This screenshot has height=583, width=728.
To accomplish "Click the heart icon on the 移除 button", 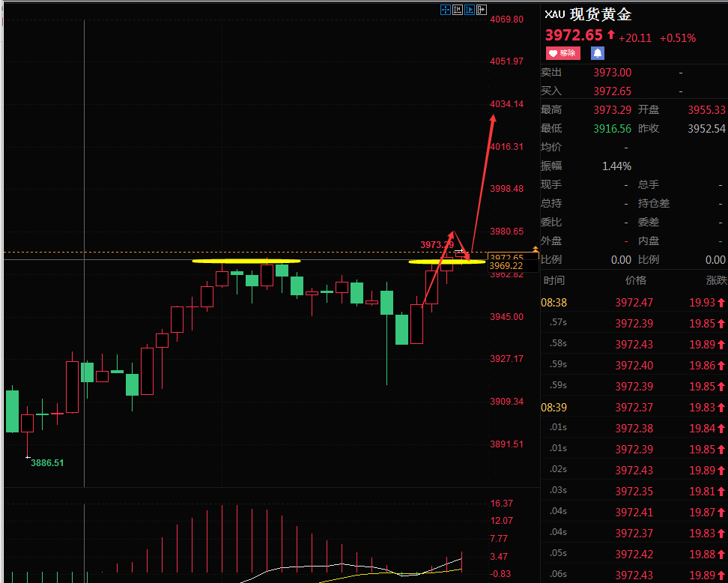I will tap(553, 53).
